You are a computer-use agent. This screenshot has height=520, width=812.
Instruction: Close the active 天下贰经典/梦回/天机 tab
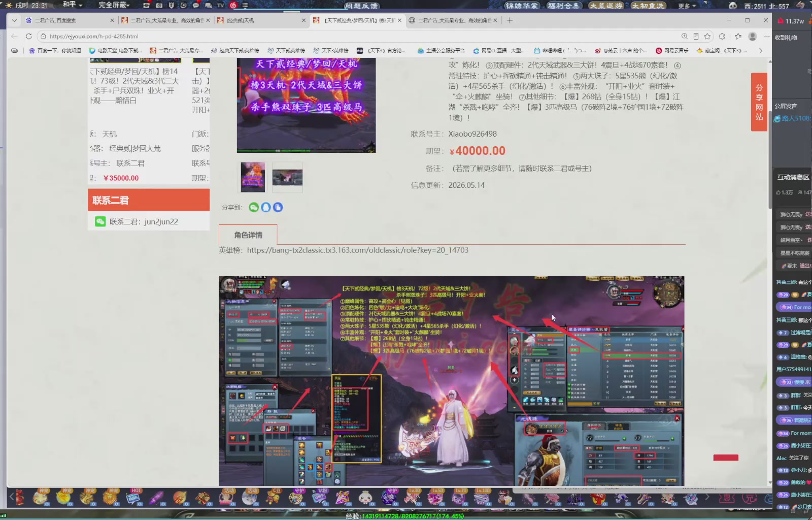coord(399,20)
